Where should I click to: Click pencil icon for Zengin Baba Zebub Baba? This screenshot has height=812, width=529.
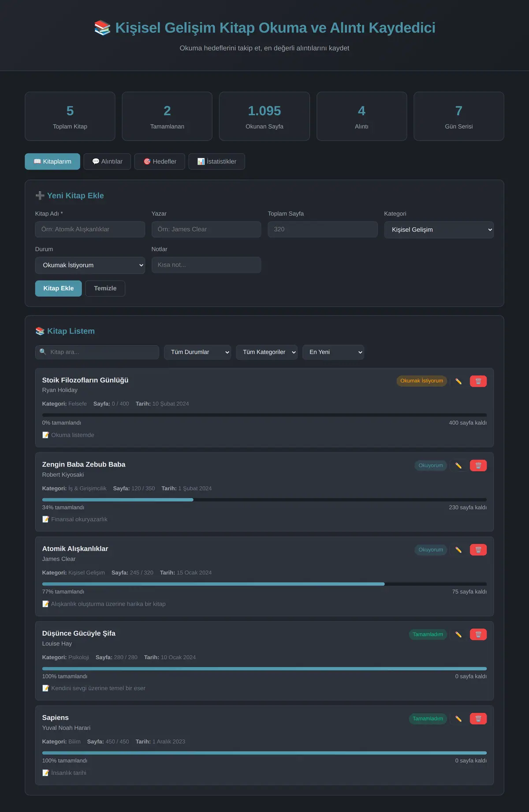pos(458,466)
